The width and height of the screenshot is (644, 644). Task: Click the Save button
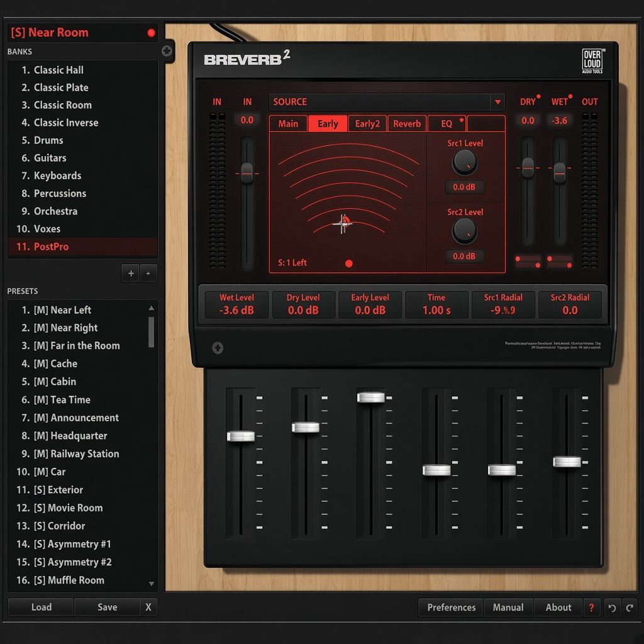[107, 607]
